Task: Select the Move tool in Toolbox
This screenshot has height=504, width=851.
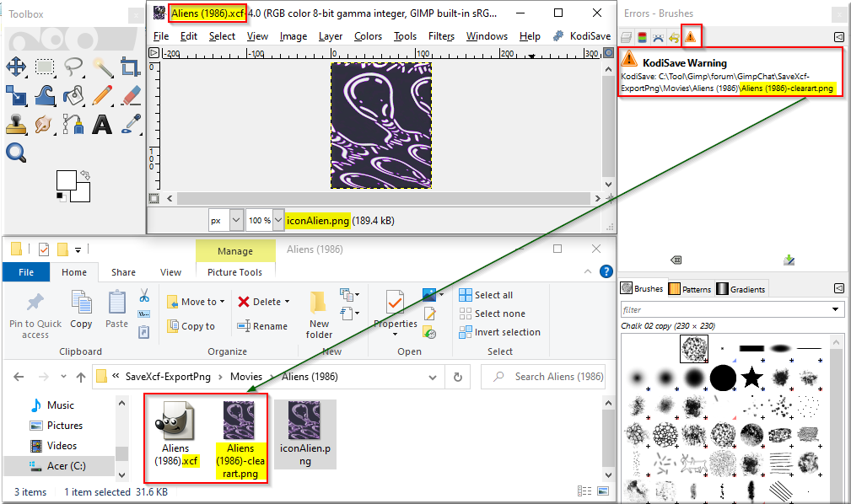Action: click(16, 67)
